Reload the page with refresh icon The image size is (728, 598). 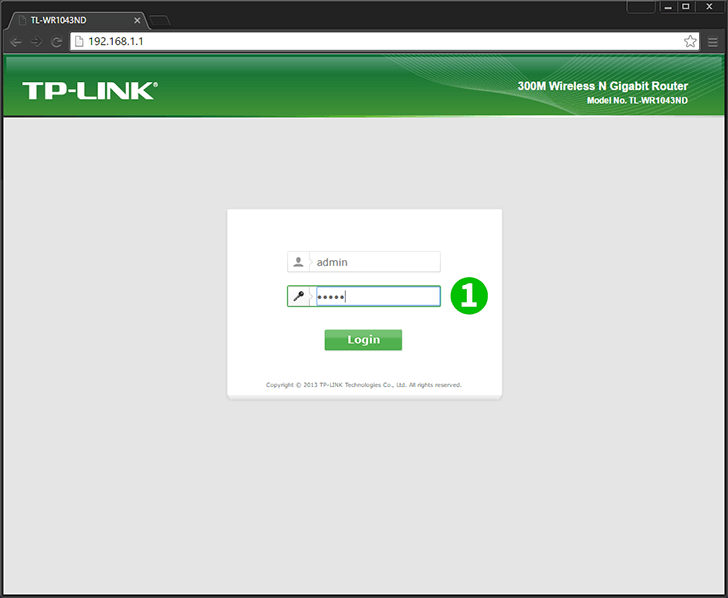(57, 42)
